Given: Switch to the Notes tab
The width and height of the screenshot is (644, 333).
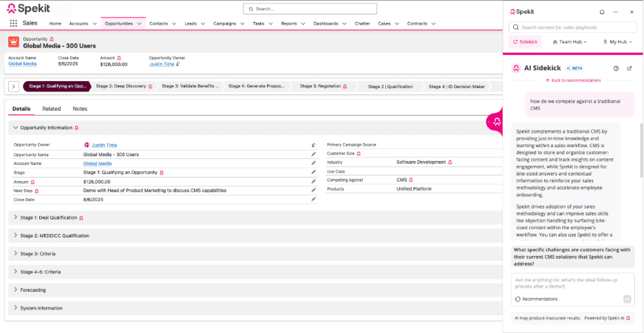Looking at the screenshot, I should tap(80, 109).
